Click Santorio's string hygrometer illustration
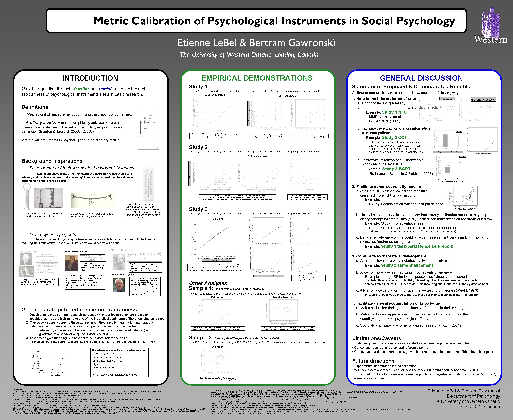Image resolution: width=513 pixels, height=420 pixels. 93,200
